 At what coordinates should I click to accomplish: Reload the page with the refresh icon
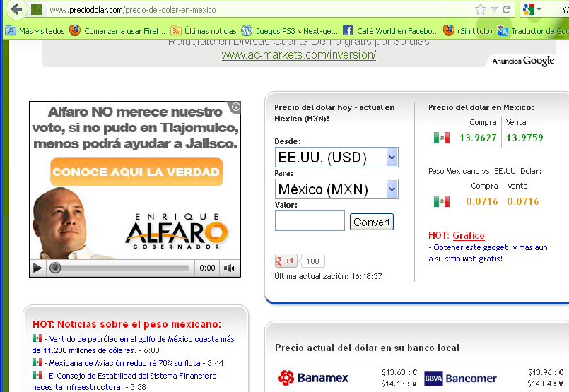click(x=507, y=9)
